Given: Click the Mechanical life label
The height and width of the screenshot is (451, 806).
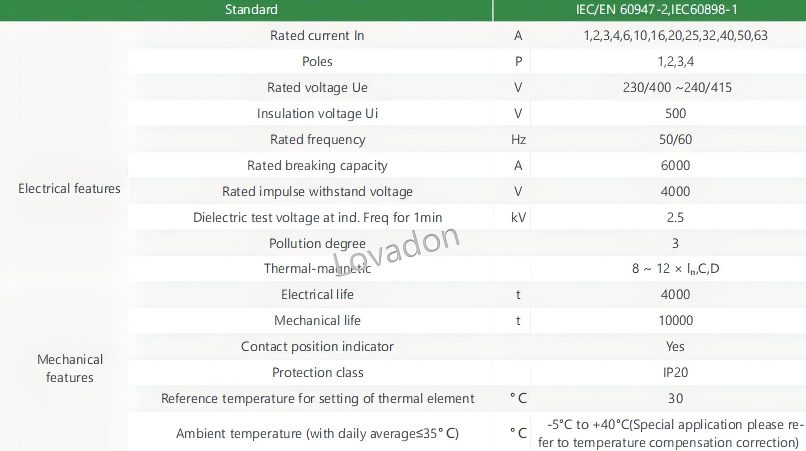Looking at the screenshot, I should pos(317,320).
